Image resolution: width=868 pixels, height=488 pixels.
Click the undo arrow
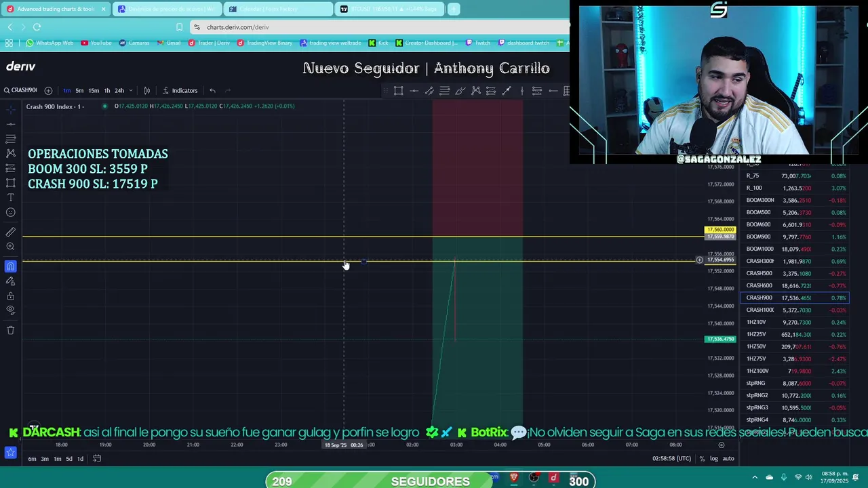coord(212,90)
